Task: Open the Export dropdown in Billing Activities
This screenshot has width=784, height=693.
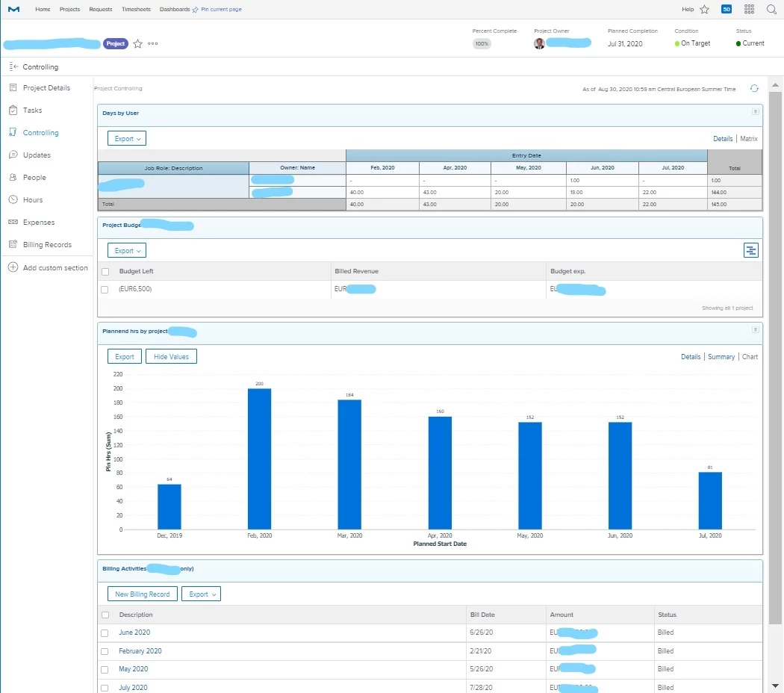Action: pyautogui.click(x=201, y=594)
